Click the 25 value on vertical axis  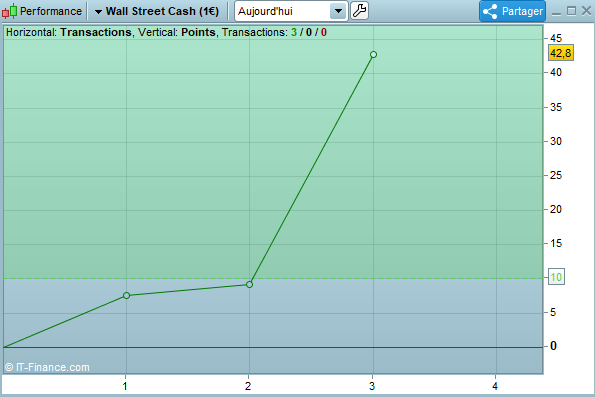point(556,175)
